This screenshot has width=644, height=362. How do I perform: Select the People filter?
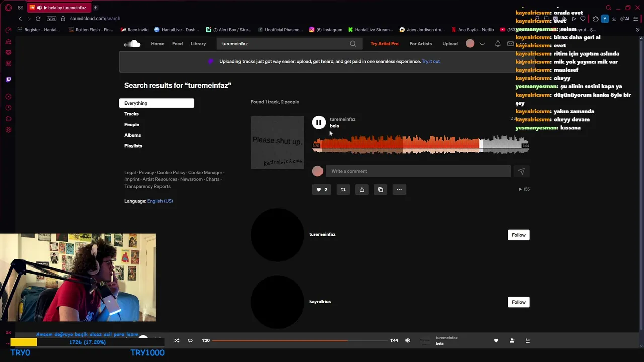coord(132,124)
